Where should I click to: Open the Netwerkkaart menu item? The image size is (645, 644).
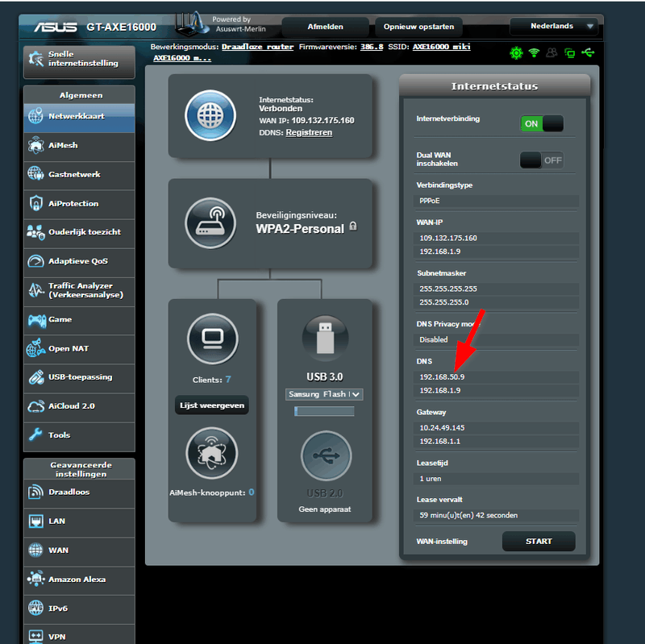click(x=79, y=117)
